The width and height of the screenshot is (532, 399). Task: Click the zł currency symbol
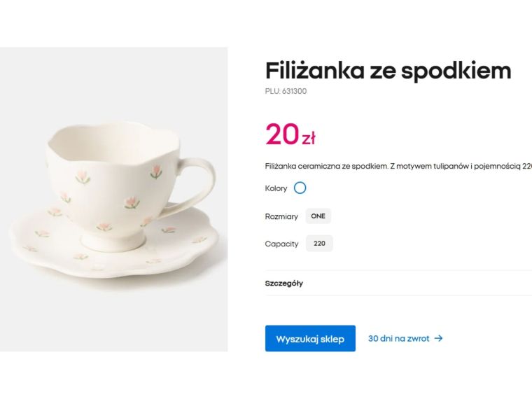[x=309, y=139]
